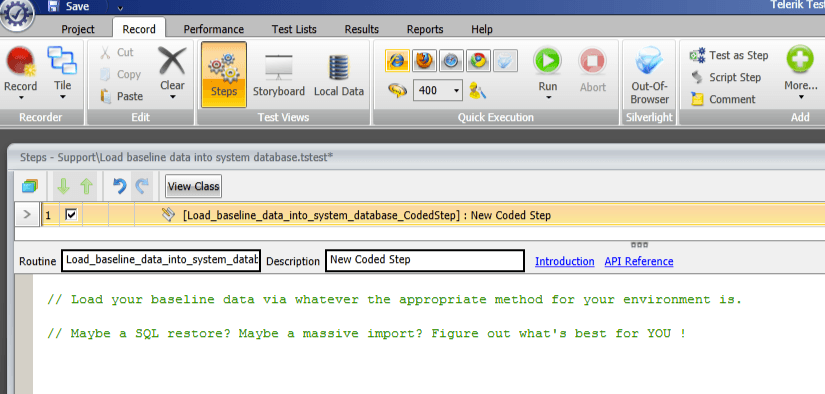Screen dimensions: 825x394
Task: Select the Load_baseline_data coded step row text
Action: pos(367,215)
